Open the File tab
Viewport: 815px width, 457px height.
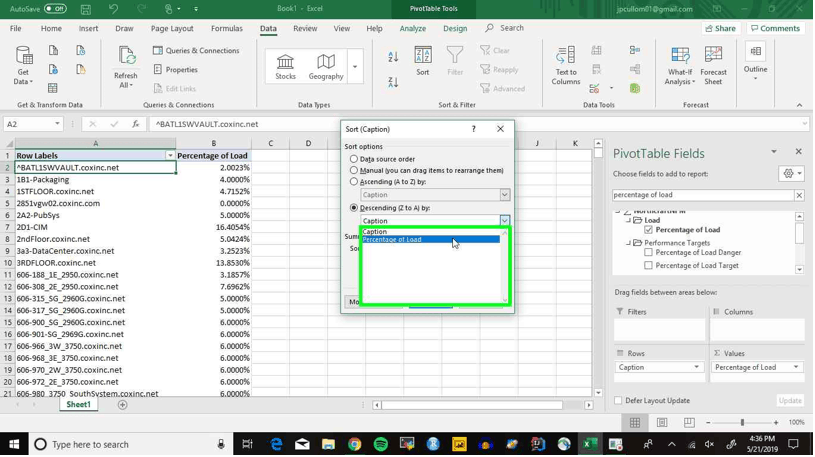(16, 29)
